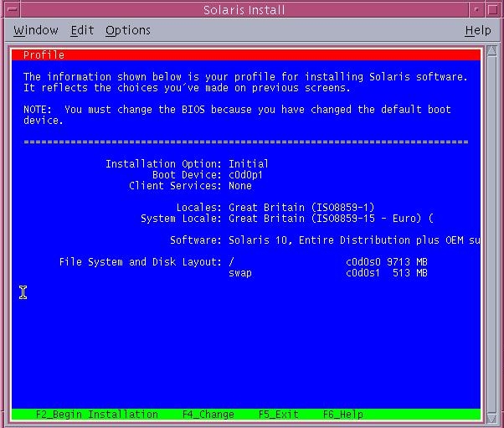The image size is (504, 428).
Task: Click the Solaris Install title bar
Action: pos(244,10)
